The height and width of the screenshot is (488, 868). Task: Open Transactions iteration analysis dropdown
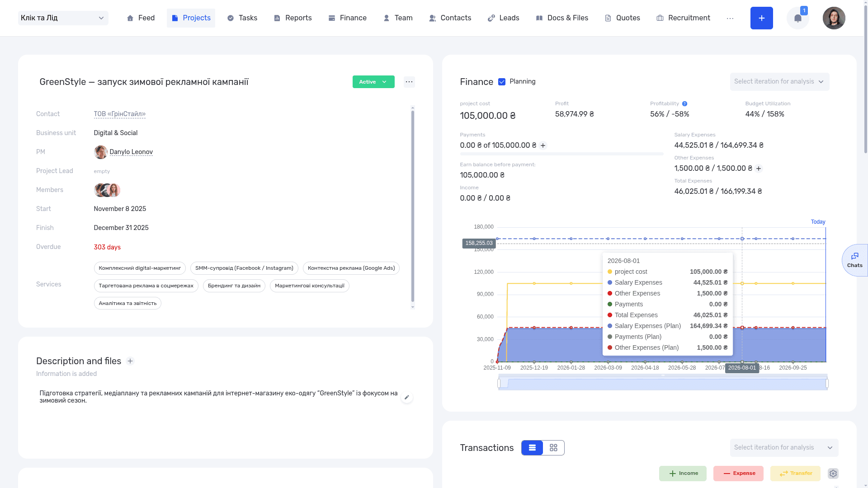tap(784, 448)
